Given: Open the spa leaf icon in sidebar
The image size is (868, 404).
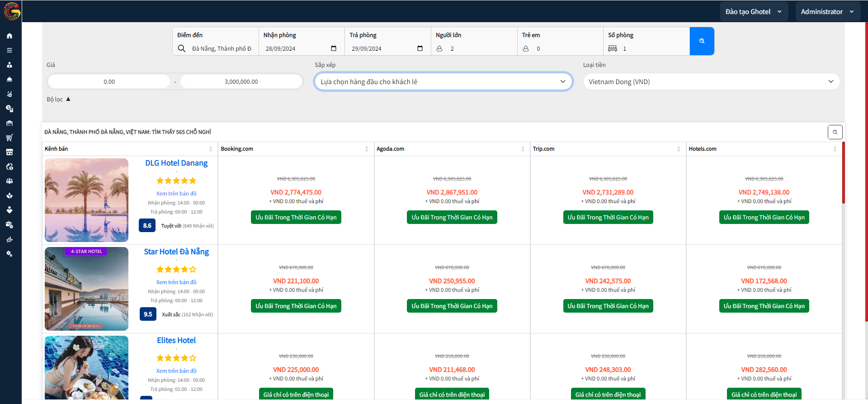Looking at the screenshot, I should [x=9, y=195].
